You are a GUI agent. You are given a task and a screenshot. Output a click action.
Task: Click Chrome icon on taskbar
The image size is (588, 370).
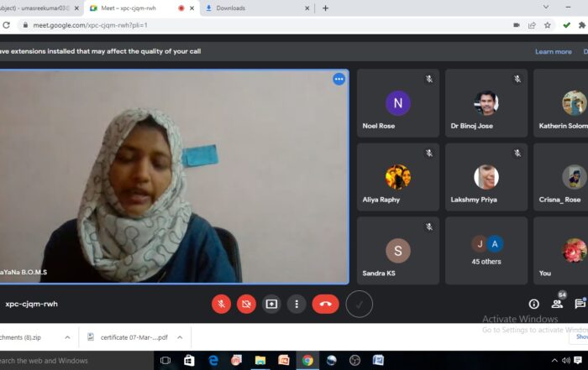click(307, 361)
